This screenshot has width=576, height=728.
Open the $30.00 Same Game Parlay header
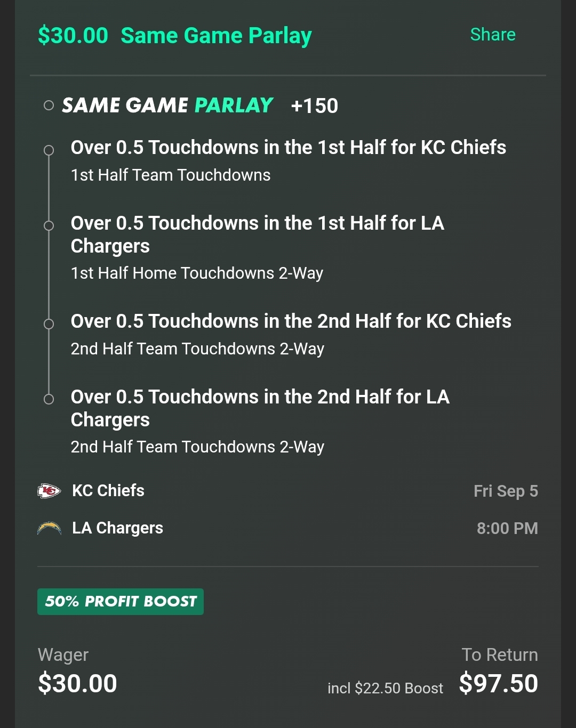tap(174, 36)
